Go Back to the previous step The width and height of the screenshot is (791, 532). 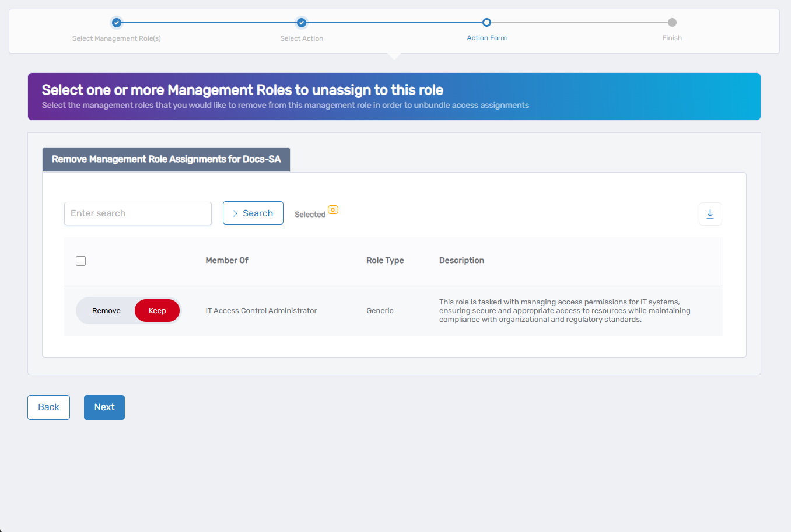[x=48, y=407]
